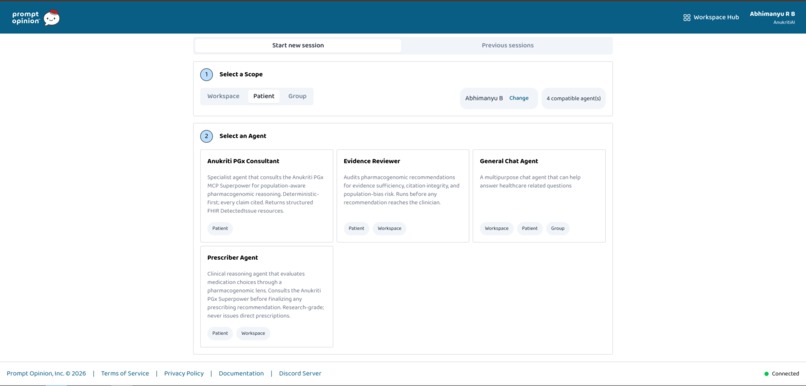
Task: Open the Privacy Policy link
Action: (184, 374)
